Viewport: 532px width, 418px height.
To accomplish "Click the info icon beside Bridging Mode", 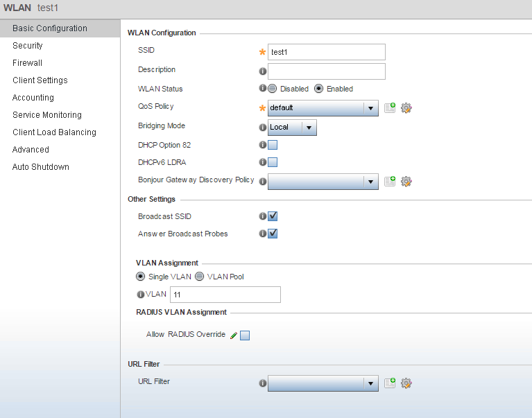I will (263, 127).
